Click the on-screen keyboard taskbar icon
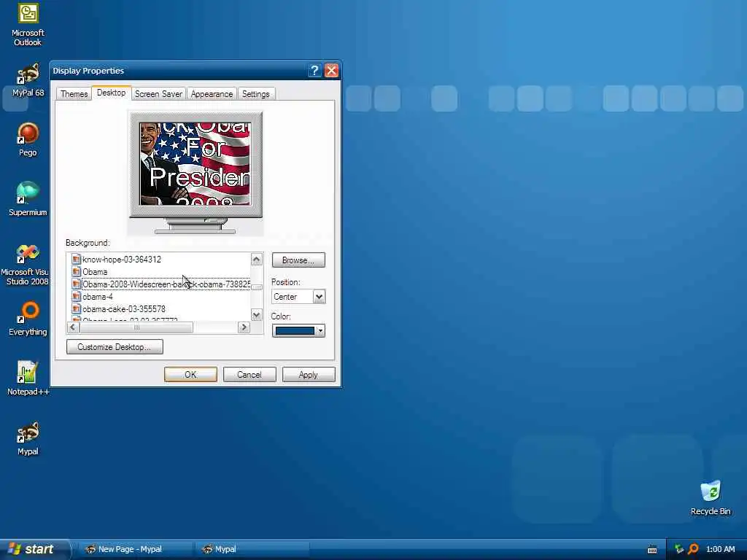The height and width of the screenshot is (560, 747). (652, 550)
